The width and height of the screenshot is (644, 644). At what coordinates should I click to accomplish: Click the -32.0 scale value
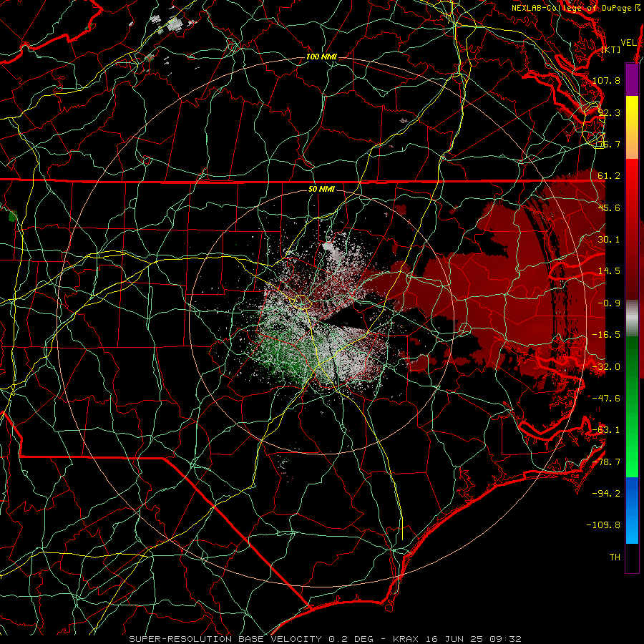point(606,367)
